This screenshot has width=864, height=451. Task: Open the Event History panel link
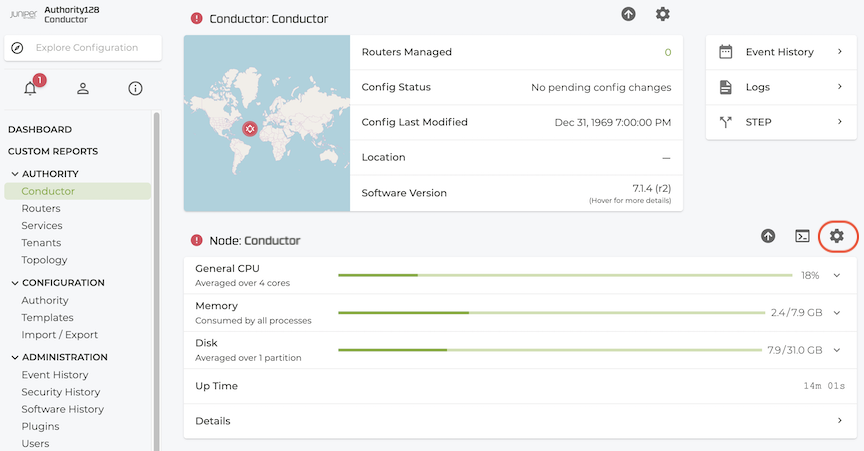click(x=781, y=52)
